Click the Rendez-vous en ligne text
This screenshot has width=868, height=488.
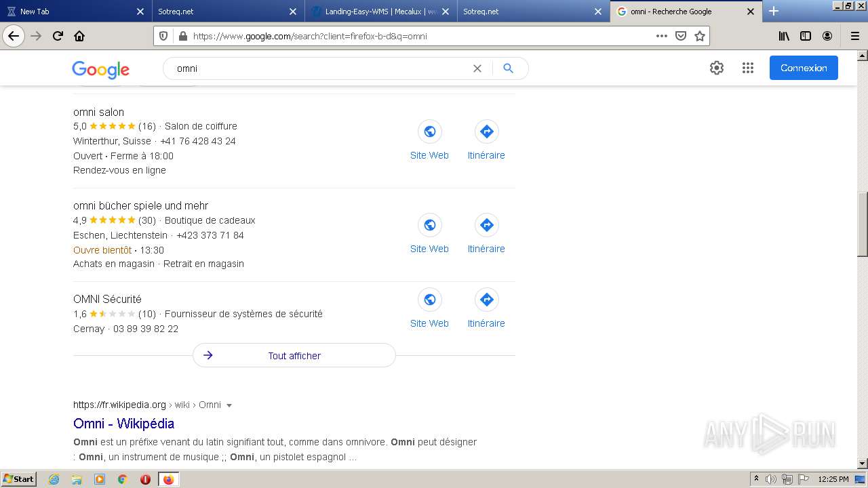[119, 170]
